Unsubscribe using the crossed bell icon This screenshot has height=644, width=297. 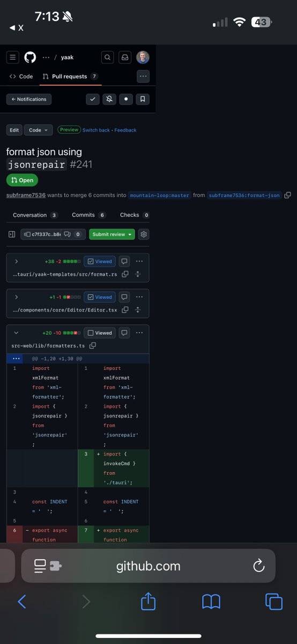tap(109, 99)
